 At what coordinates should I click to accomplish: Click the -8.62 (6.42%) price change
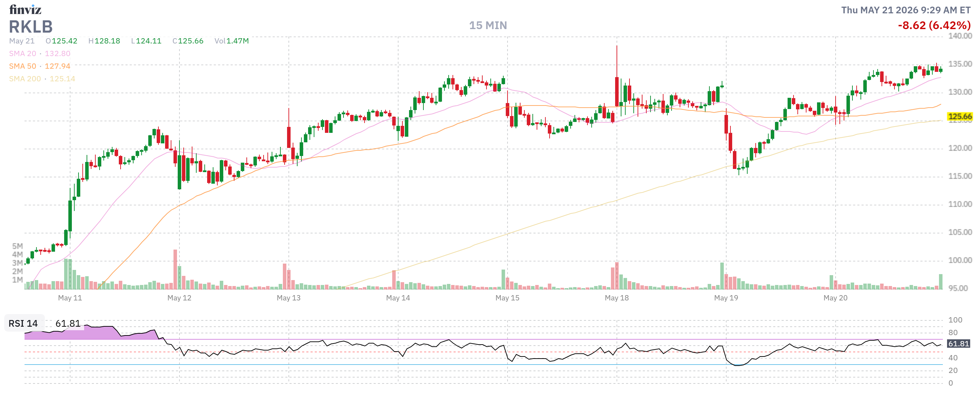pyautogui.click(x=934, y=26)
